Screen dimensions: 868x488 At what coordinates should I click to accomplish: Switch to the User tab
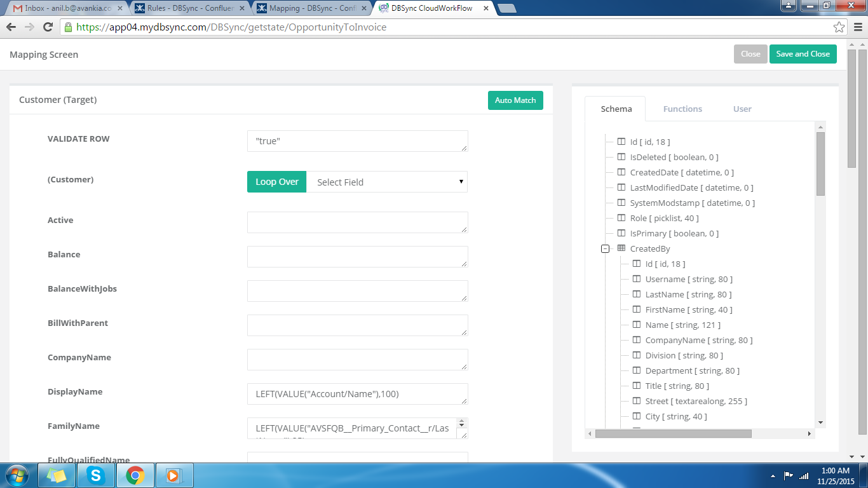(742, 109)
